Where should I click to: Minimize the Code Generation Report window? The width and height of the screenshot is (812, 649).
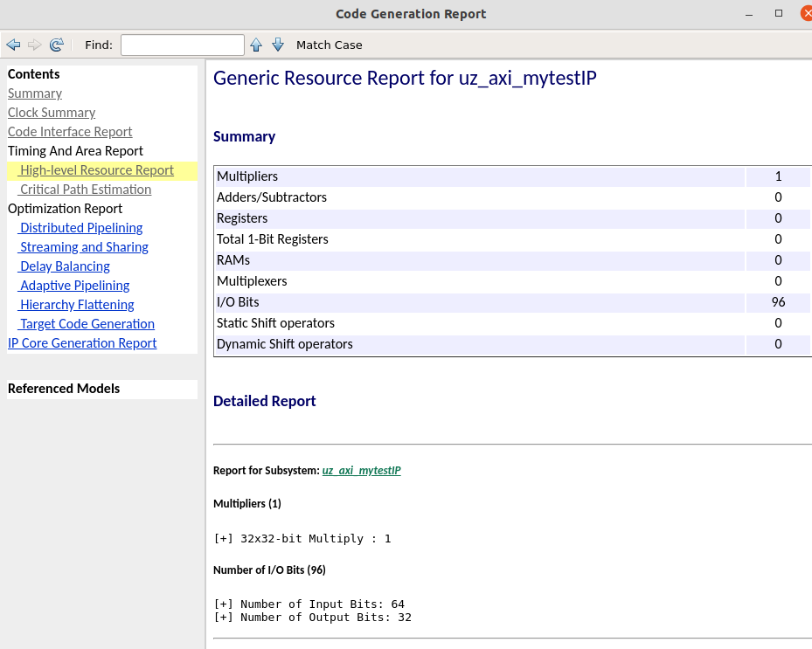(x=751, y=13)
